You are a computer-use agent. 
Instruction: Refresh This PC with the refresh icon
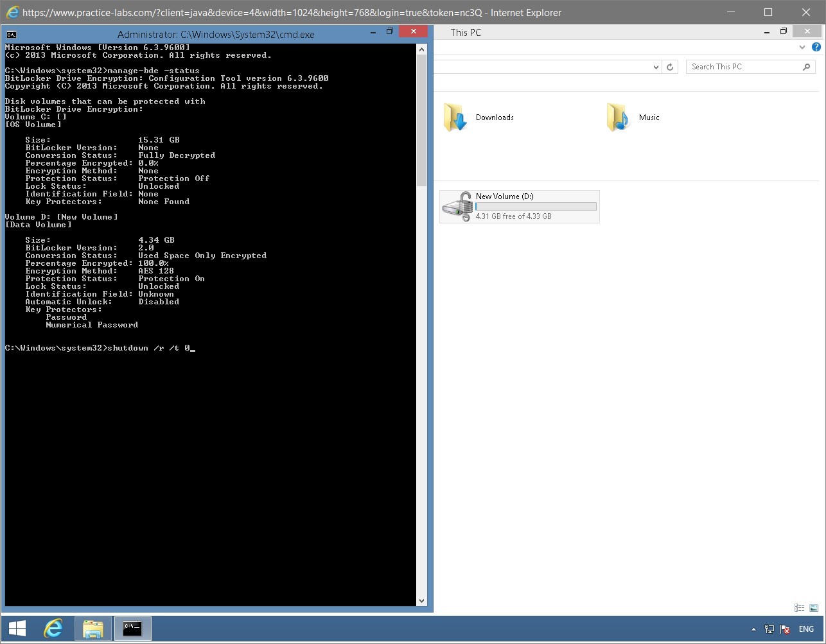[x=670, y=66]
